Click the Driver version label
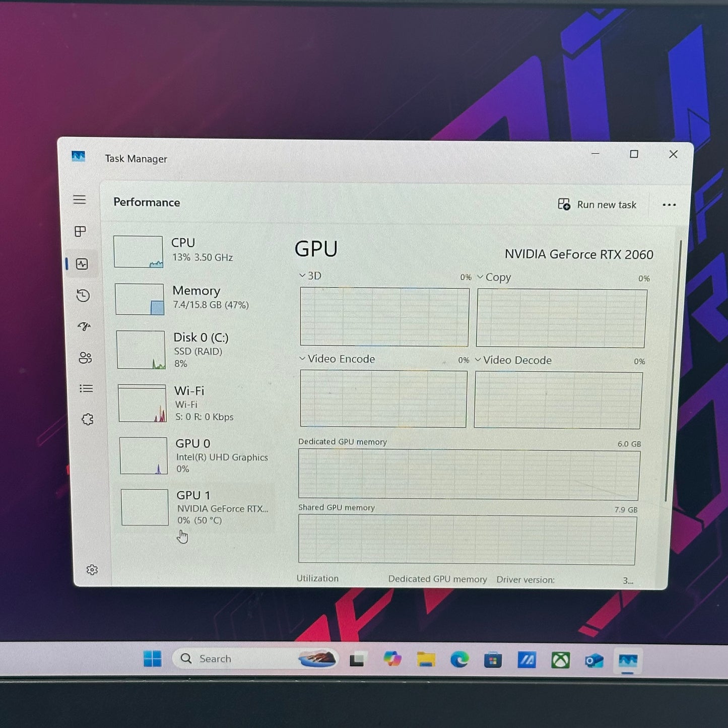Screen dimensions: 728x728 pyautogui.click(x=525, y=579)
